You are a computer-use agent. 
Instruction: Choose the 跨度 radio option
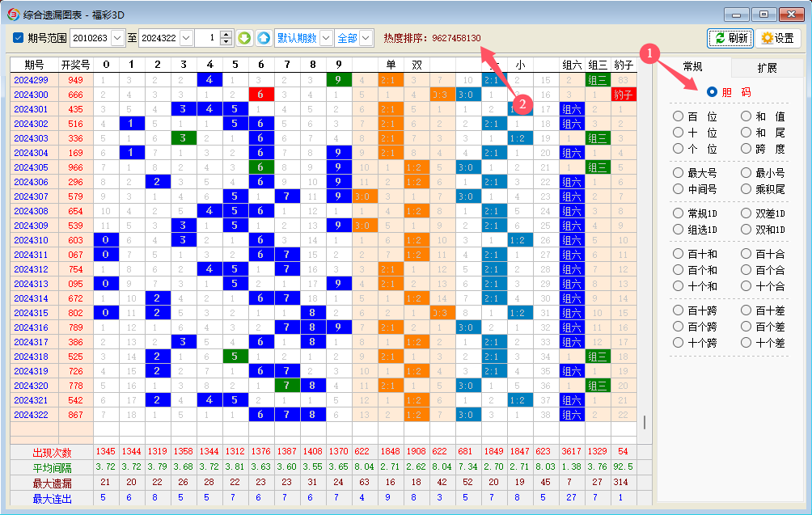click(746, 149)
